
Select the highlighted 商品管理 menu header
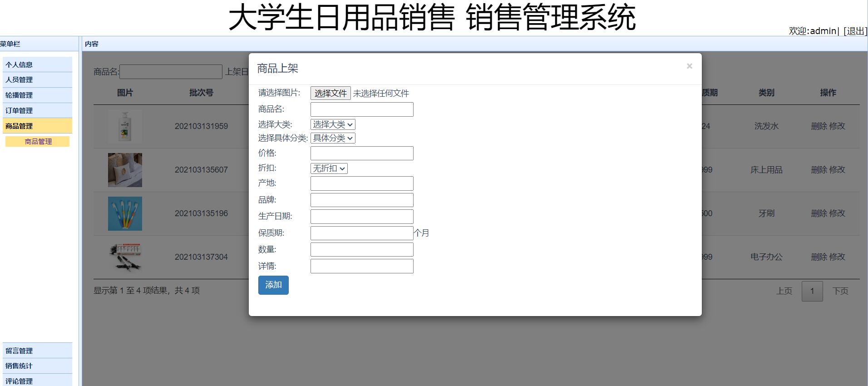(37, 126)
